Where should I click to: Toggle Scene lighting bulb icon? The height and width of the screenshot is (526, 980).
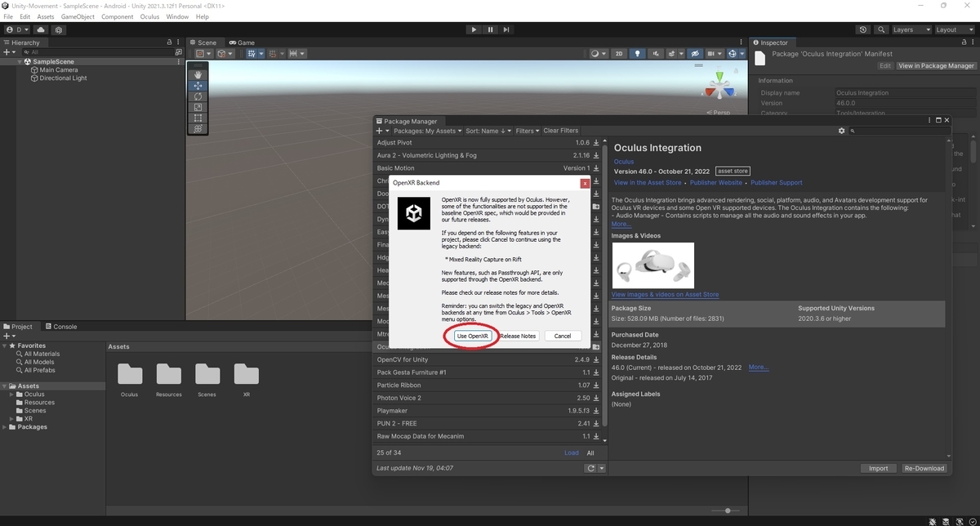[x=637, y=54]
